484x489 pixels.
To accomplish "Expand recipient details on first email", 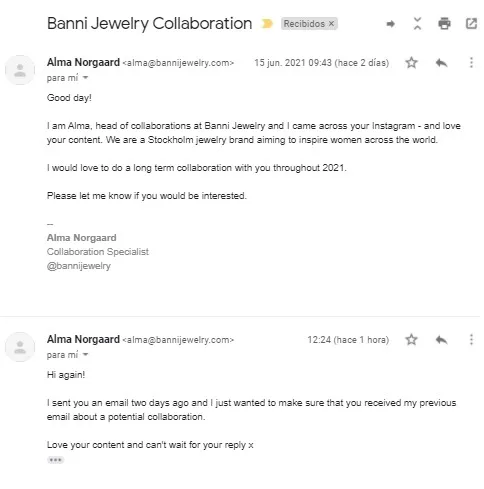I will click(86, 78).
